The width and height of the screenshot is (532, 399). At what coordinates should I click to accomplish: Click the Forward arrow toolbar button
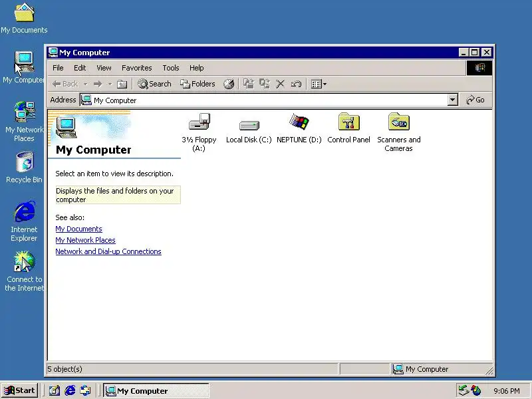click(98, 84)
